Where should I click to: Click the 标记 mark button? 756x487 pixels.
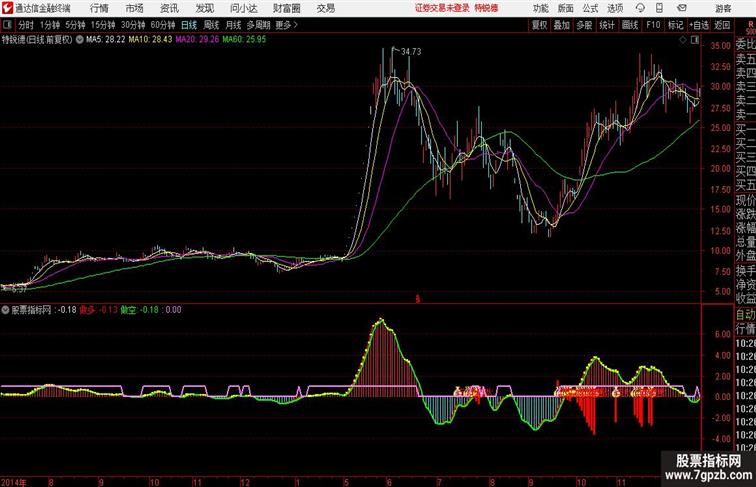[x=675, y=25]
